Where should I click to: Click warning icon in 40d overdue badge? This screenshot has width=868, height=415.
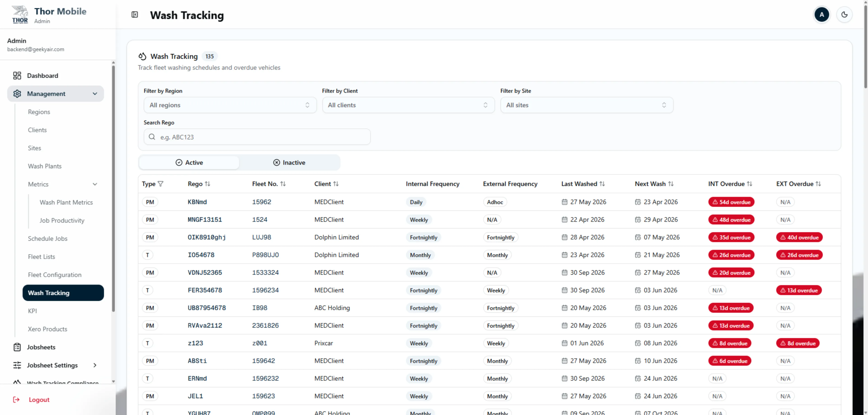click(783, 238)
